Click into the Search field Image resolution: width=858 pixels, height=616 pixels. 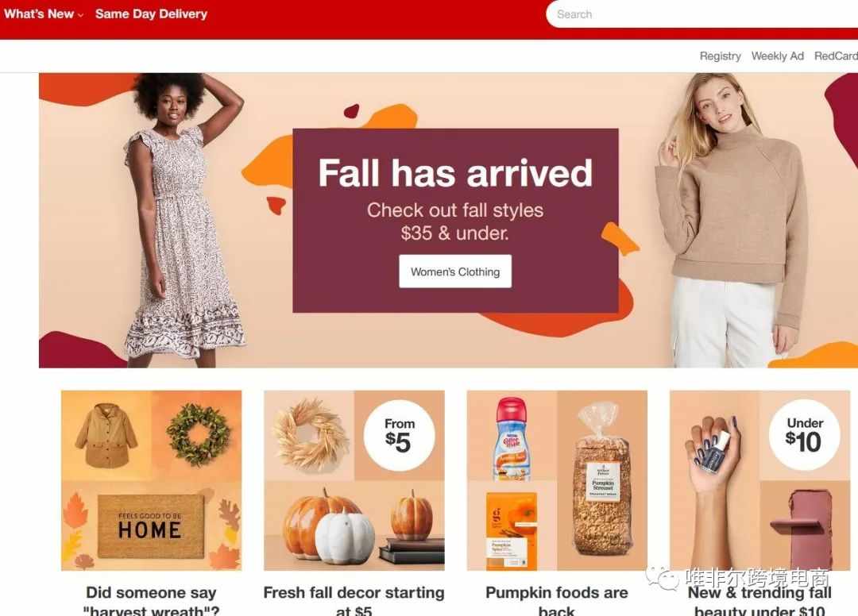[702, 14]
